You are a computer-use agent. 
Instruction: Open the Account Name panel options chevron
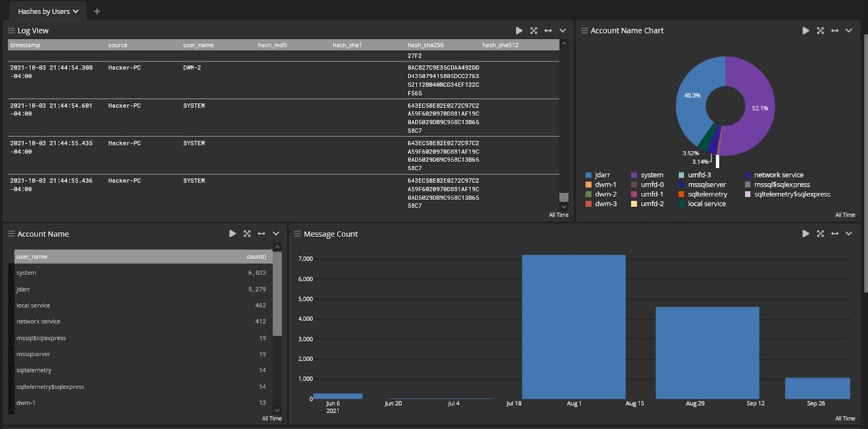pyautogui.click(x=276, y=234)
